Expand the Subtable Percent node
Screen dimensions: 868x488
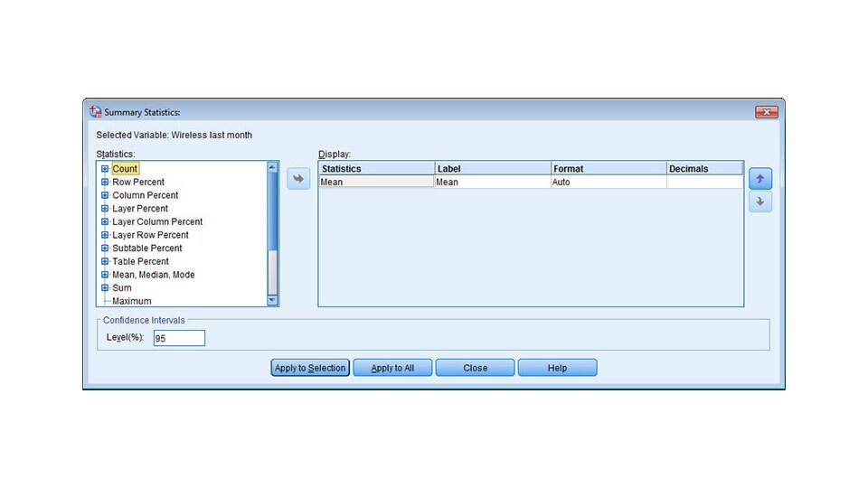(x=105, y=249)
